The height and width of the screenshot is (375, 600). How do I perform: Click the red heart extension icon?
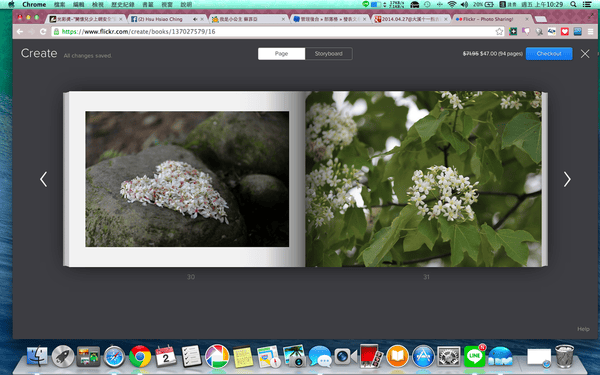[x=565, y=32]
